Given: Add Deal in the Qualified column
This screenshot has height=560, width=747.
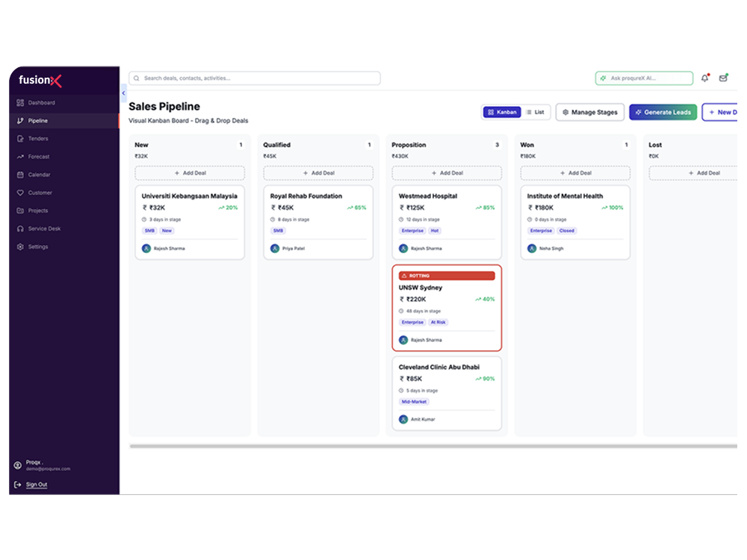Looking at the screenshot, I should (x=318, y=173).
